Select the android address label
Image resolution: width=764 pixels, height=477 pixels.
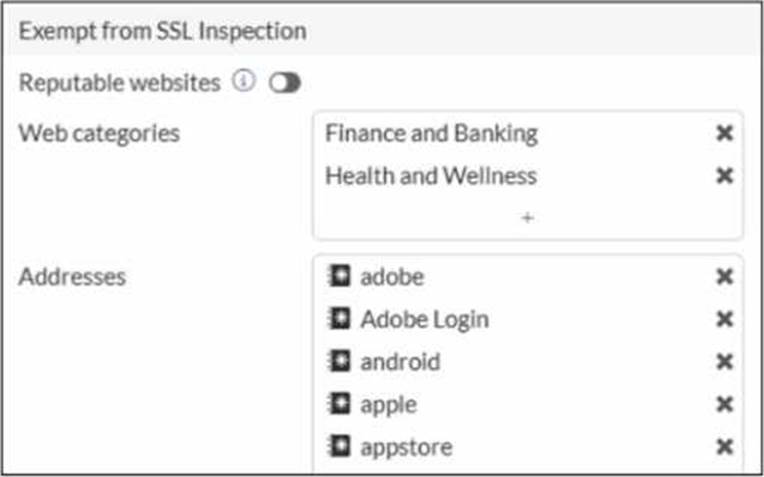(400, 362)
